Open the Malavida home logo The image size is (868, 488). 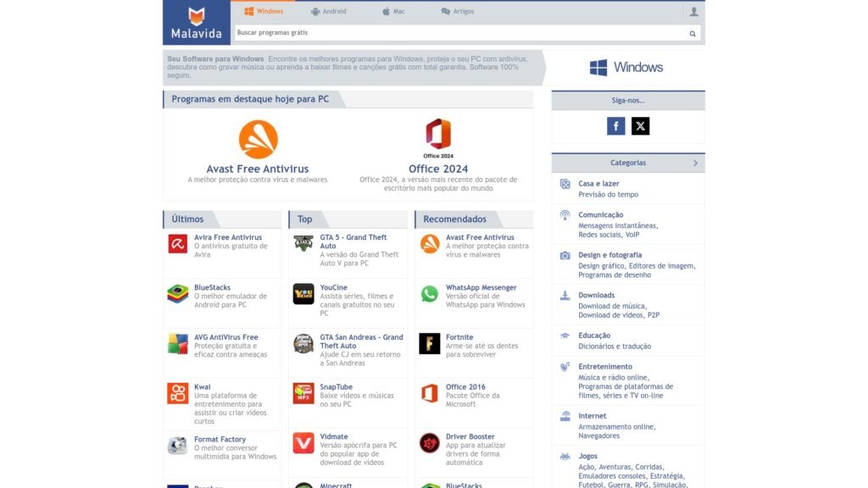197,23
